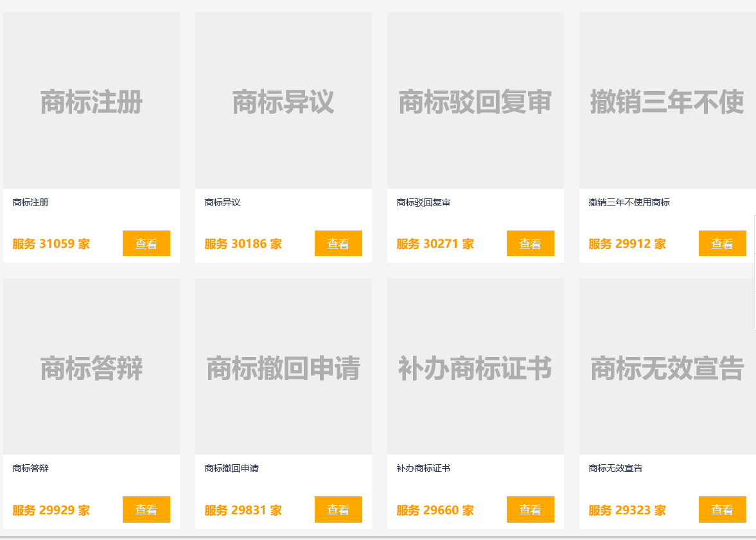
Task: Click 查看 button on 商标撤回申请 card
Action: [x=338, y=510]
